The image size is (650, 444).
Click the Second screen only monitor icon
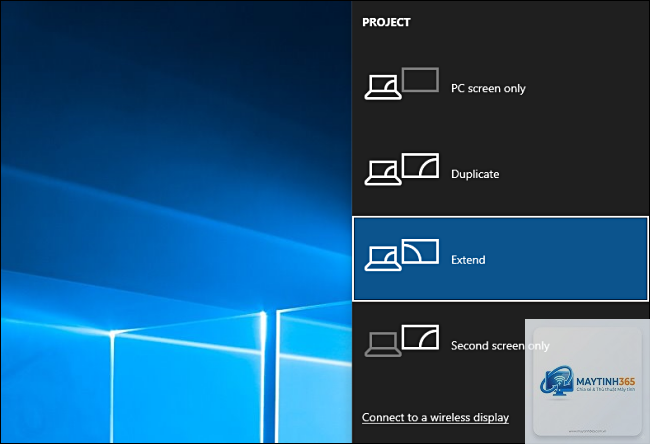pos(401,341)
